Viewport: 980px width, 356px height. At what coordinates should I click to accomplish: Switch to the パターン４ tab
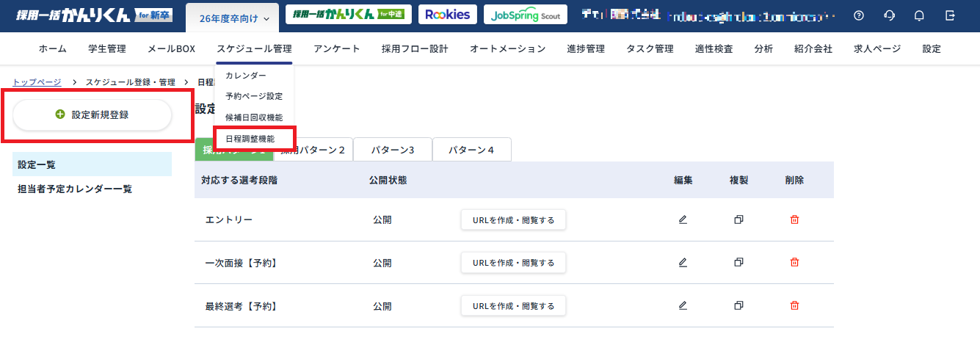[471, 150]
